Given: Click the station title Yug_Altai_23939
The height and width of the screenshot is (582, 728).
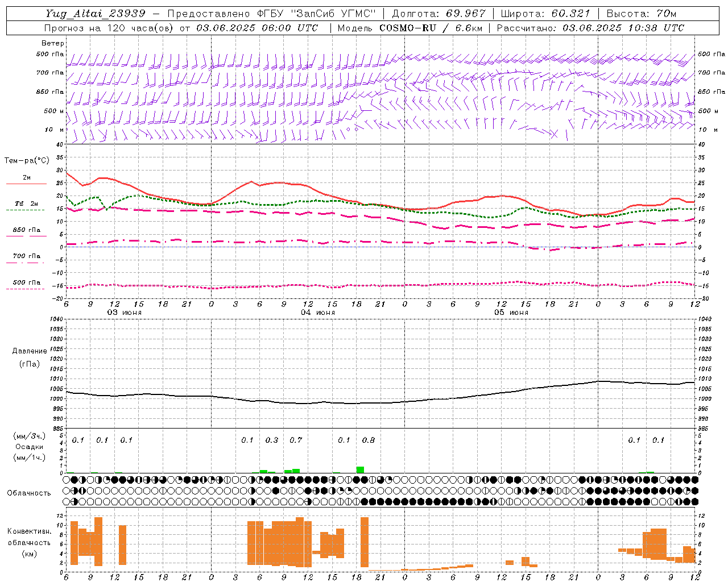Looking at the screenshot, I should 96,14.
